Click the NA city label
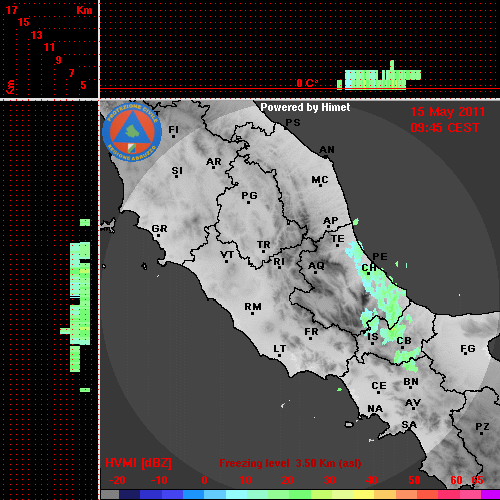The image size is (500, 500). pos(375,408)
